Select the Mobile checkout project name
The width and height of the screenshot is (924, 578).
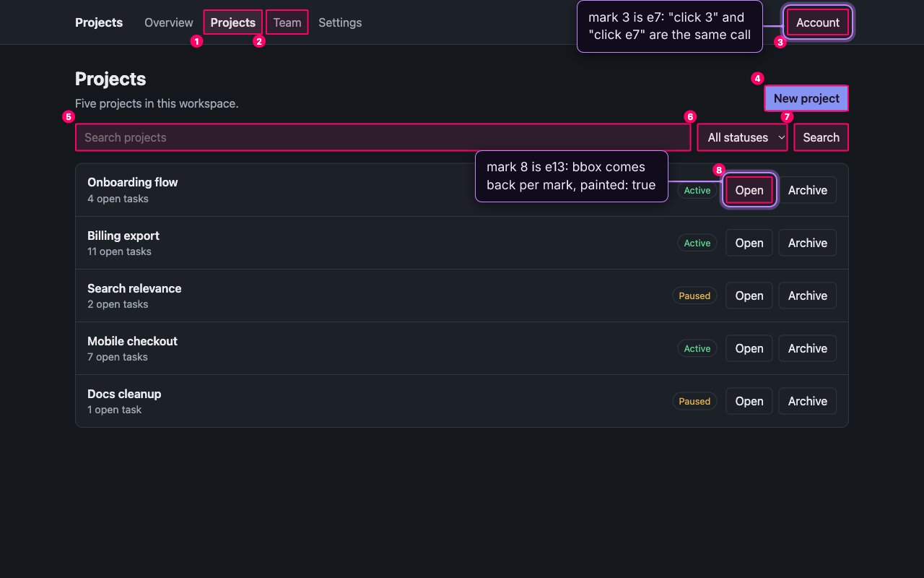pos(132,341)
